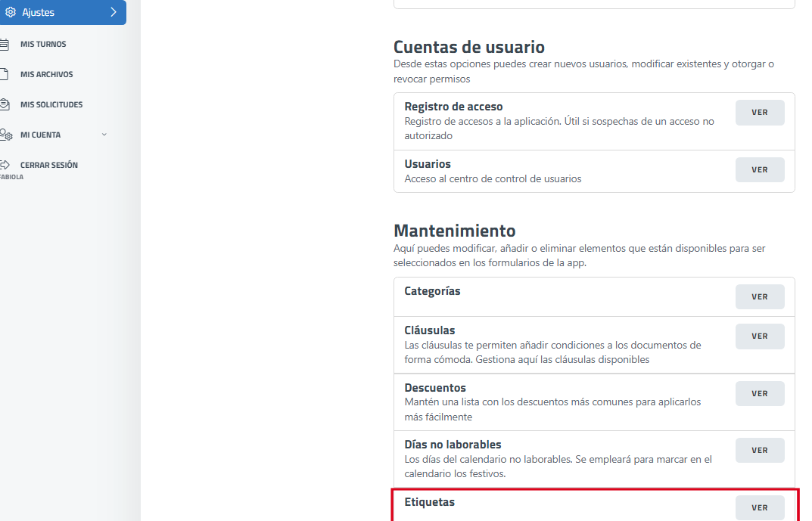Image resolution: width=812 pixels, height=521 pixels.
Task: Click the Mantenimiento section heading
Action: (x=454, y=231)
